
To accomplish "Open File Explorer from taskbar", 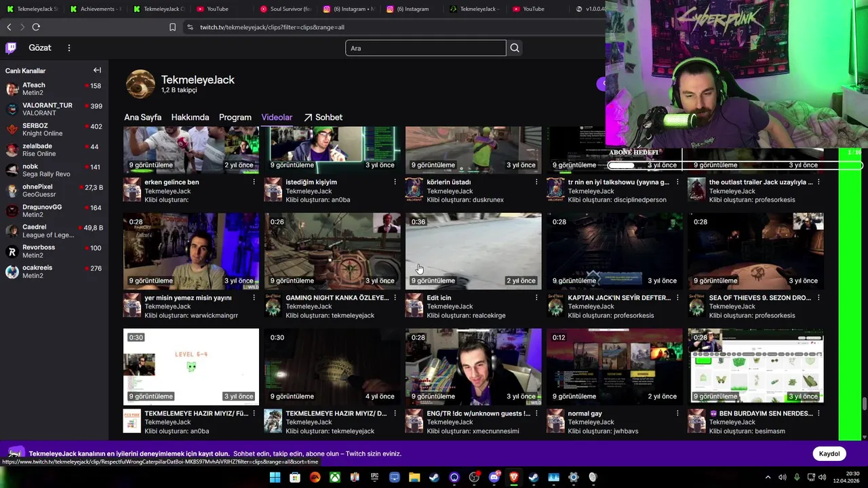I will click(414, 477).
